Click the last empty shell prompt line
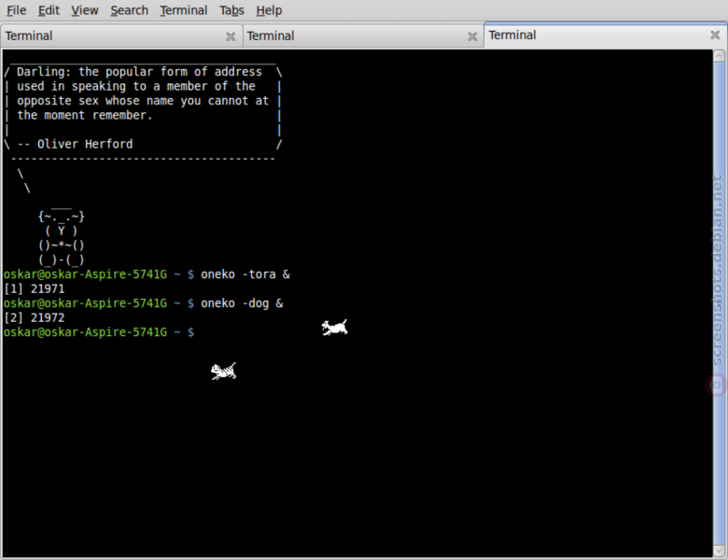Viewport: 728px width, 560px height. [99, 332]
